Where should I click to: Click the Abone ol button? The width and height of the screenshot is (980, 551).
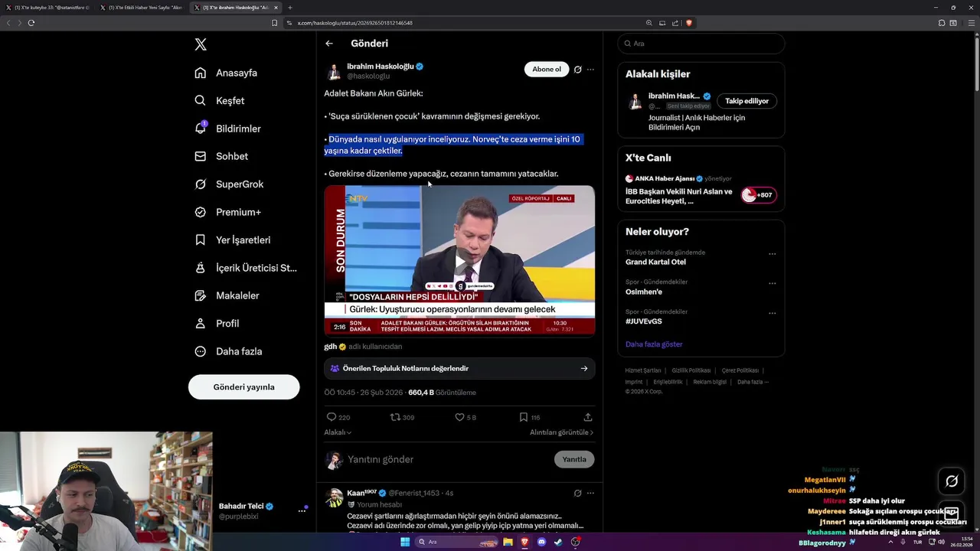tap(547, 69)
